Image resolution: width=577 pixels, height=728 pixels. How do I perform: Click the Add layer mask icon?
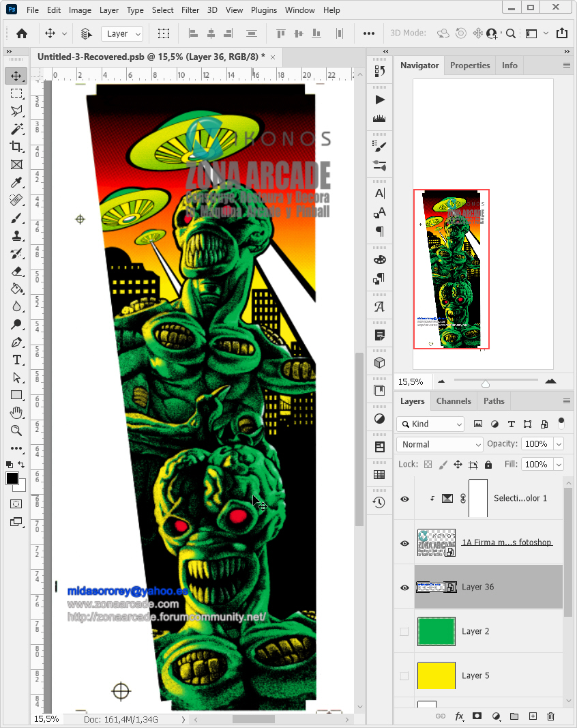pyautogui.click(x=477, y=716)
